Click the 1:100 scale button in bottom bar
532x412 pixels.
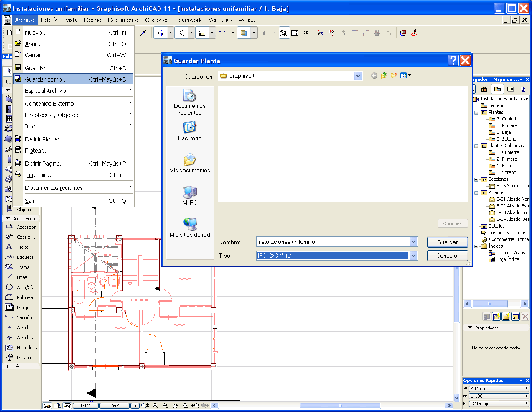pyautogui.click(x=86, y=406)
